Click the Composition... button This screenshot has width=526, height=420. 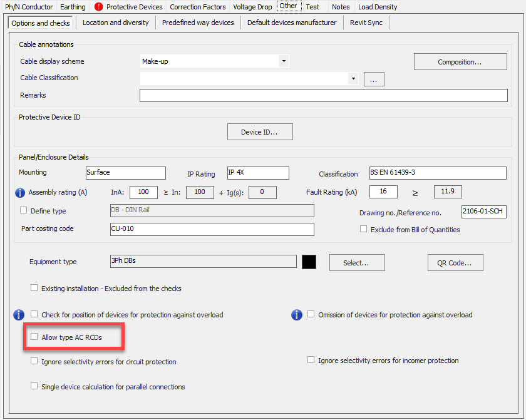pos(460,62)
